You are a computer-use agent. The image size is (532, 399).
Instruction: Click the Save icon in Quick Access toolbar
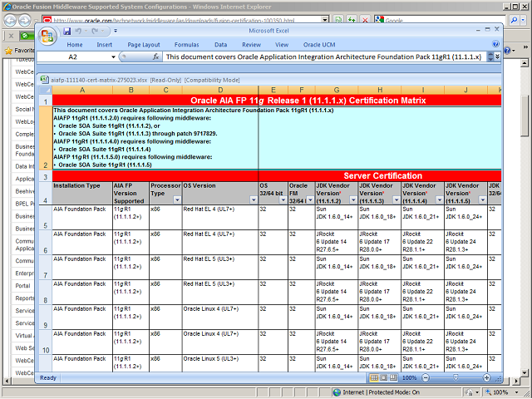point(65,31)
